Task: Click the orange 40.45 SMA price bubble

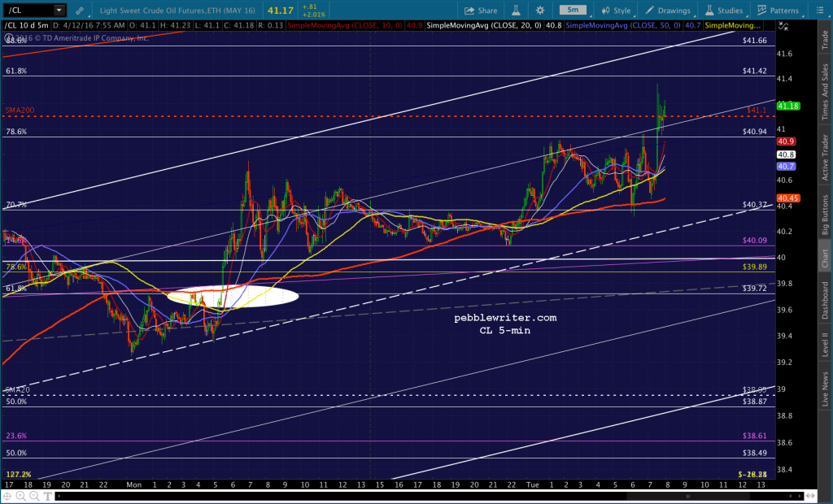Action: [x=788, y=198]
